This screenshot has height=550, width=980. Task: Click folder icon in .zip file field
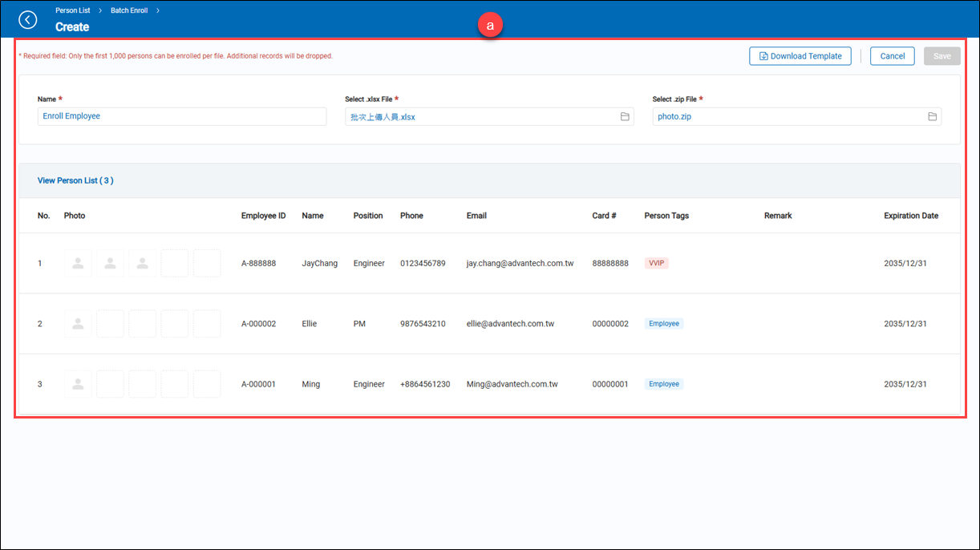pyautogui.click(x=932, y=117)
